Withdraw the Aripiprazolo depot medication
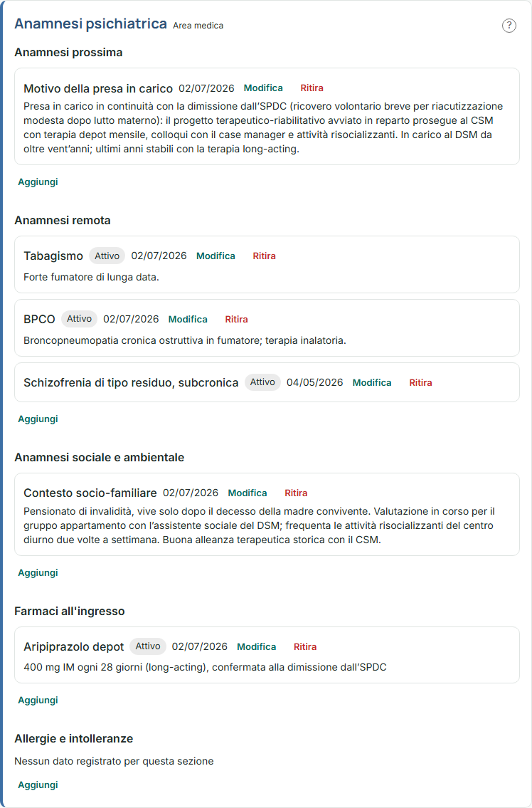This screenshot has height=808, width=532. pyautogui.click(x=305, y=646)
